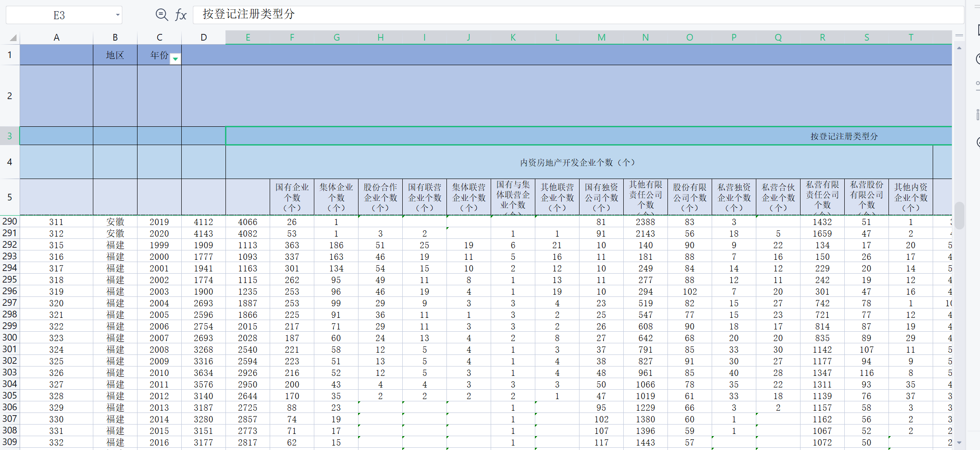Click the magnifier icon beside fx
Viewport: 980px width, 450px height.
(161, 15)
